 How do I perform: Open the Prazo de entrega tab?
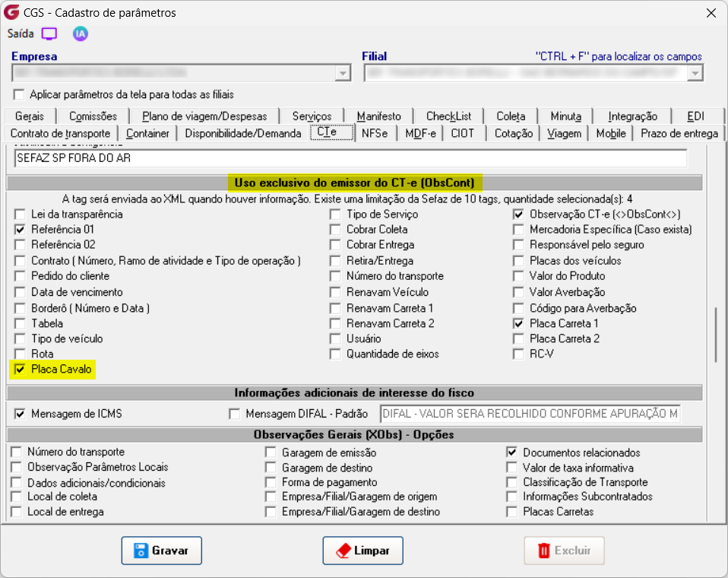(x=679, y=133)
